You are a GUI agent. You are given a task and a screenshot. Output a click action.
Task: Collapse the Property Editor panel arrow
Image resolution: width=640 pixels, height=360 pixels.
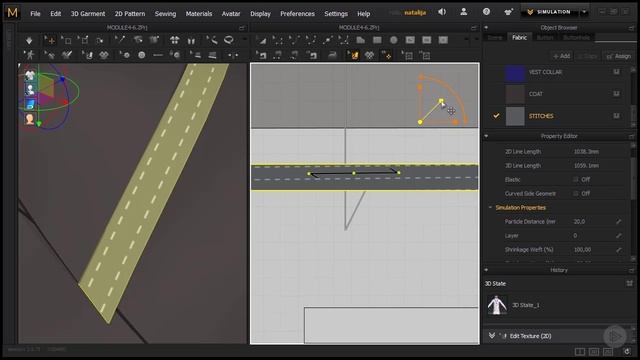click(x=486, y=136)
